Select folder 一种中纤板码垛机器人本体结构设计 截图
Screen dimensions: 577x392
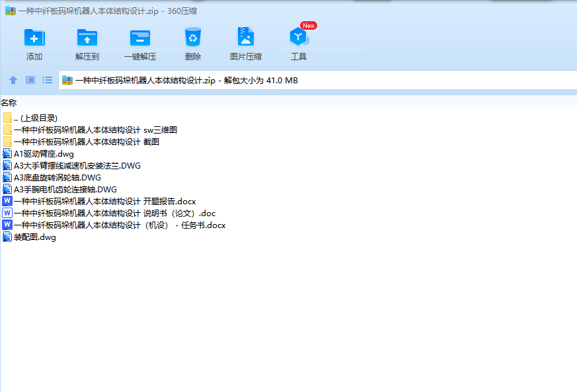point(81,141)
